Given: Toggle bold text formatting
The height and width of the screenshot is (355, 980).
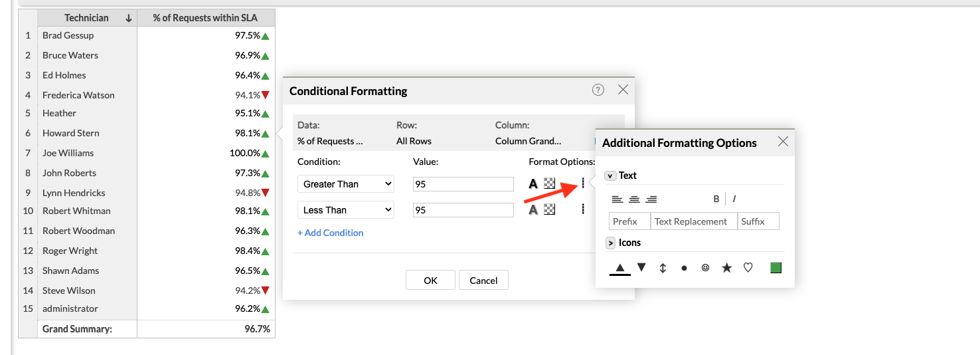Looking at the screenshot, I should [x=716, y=199].
